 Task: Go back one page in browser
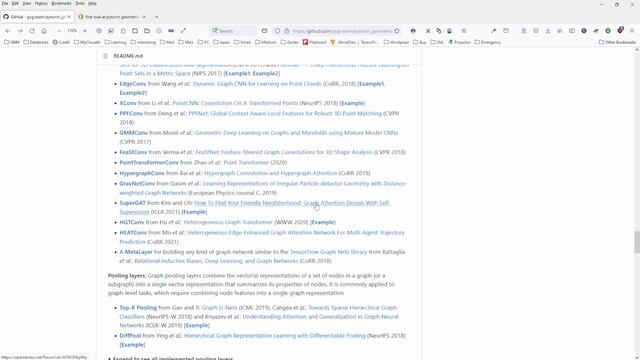tap(8, 31)
